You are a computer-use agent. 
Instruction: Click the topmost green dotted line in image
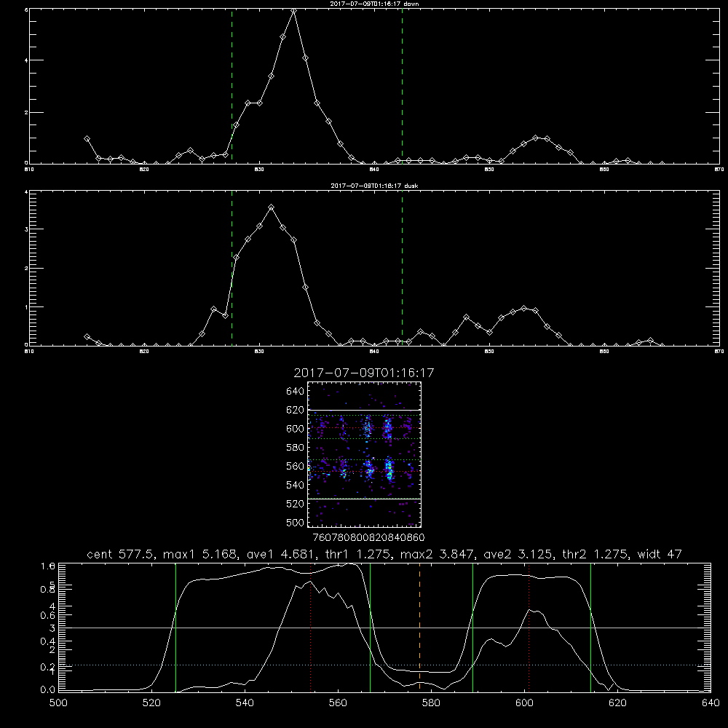pyautogui.click(x=364, y=415)
